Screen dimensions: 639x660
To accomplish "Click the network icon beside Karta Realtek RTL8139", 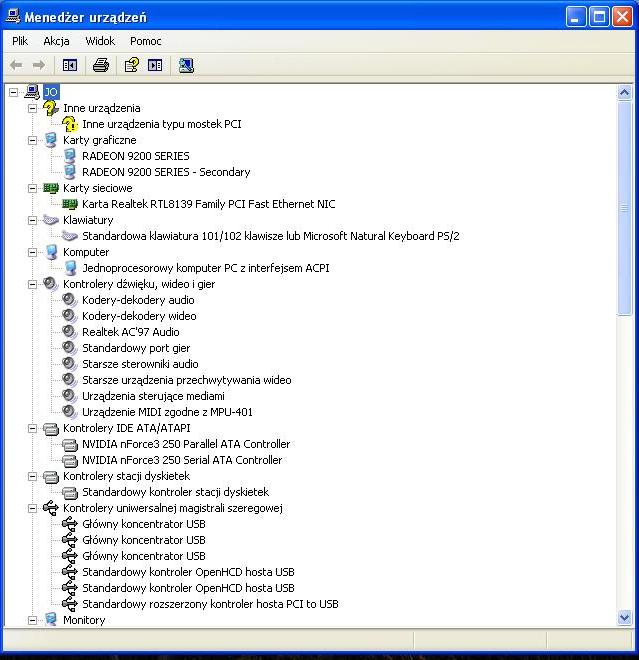I will tap(70, 204).
